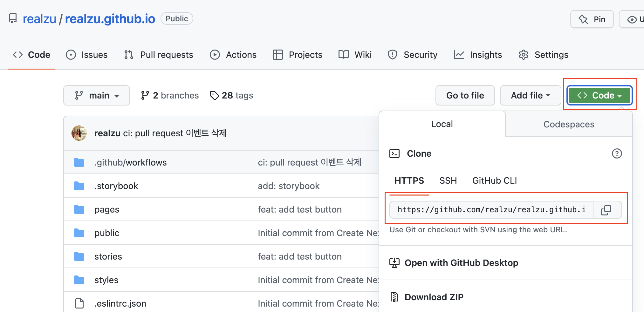This screenshot has height=312, width=644.
Task: Open commit message in .github/workflows row
Action: point(310,162)
